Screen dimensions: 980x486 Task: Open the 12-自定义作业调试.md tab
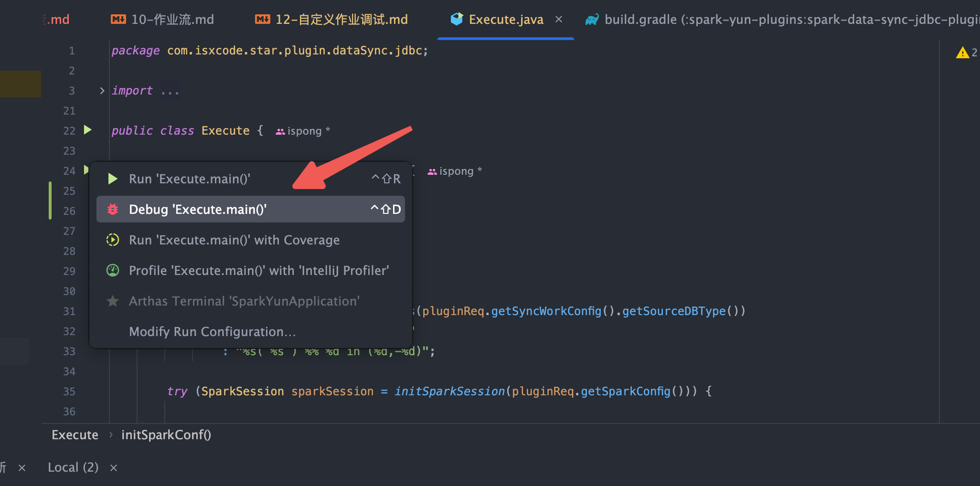332,20
